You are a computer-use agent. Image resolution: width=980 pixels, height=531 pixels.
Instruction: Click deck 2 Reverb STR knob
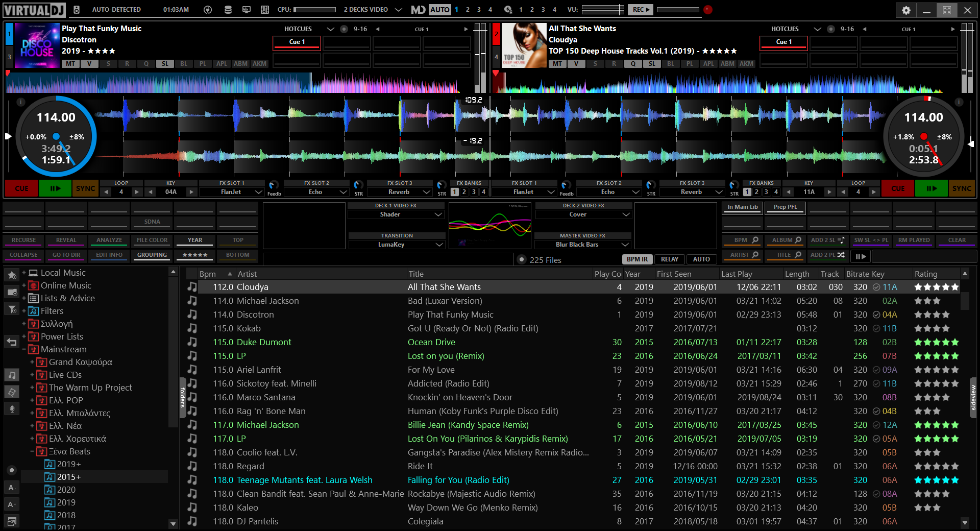coord(733,185)
